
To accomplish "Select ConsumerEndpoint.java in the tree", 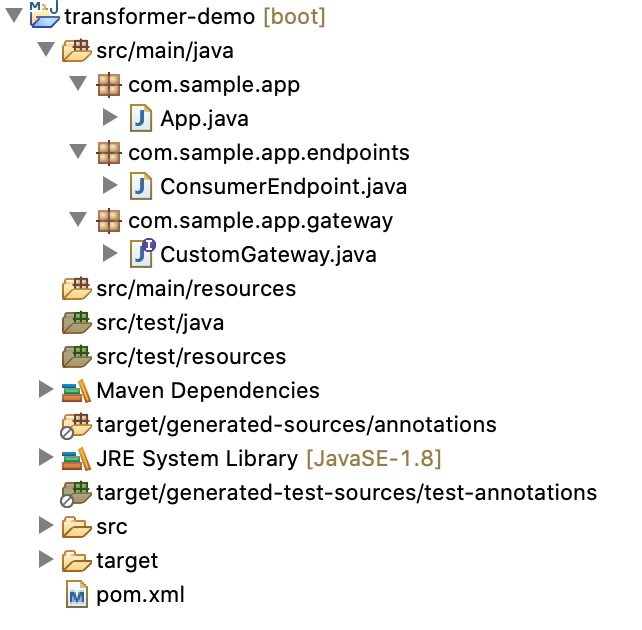I will pyautogui.click(x=283, y=187).
